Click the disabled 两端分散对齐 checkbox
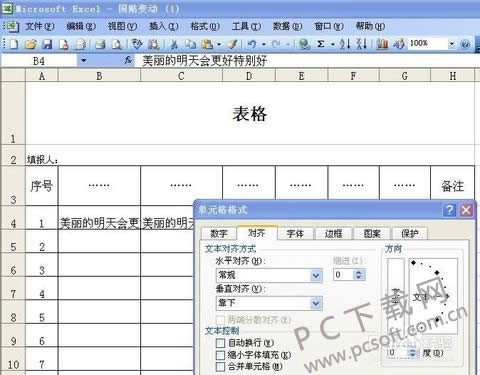This screenshot has height=375, width=480. tap(220, 320)
